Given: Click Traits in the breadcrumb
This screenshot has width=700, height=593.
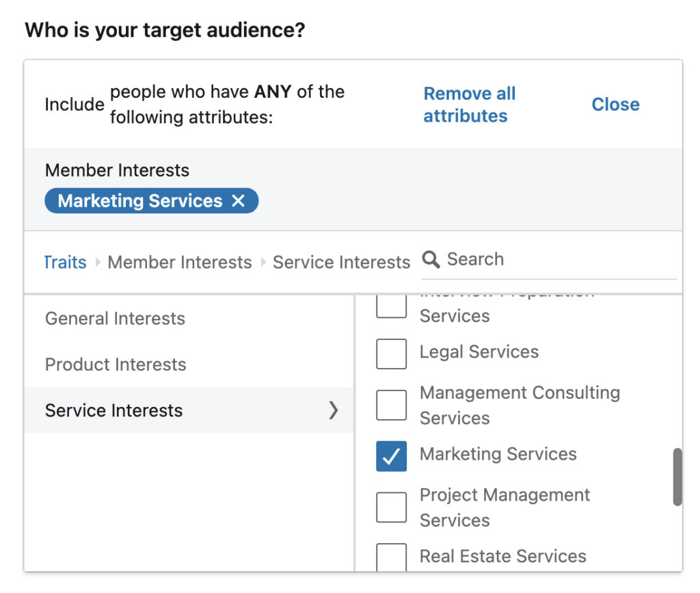Looking at the screenshot, I should (x=65, y=262).
